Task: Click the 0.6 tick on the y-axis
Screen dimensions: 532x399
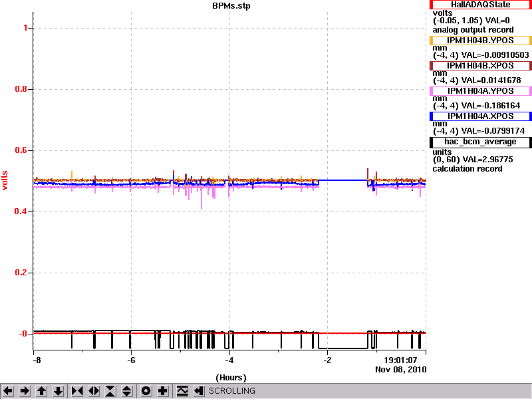Action: [21, 150]
